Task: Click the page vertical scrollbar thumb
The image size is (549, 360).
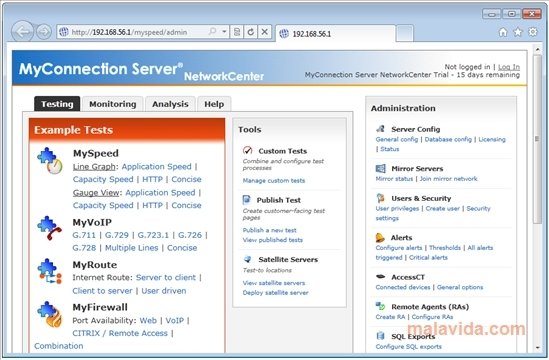Action: point(537,139)
